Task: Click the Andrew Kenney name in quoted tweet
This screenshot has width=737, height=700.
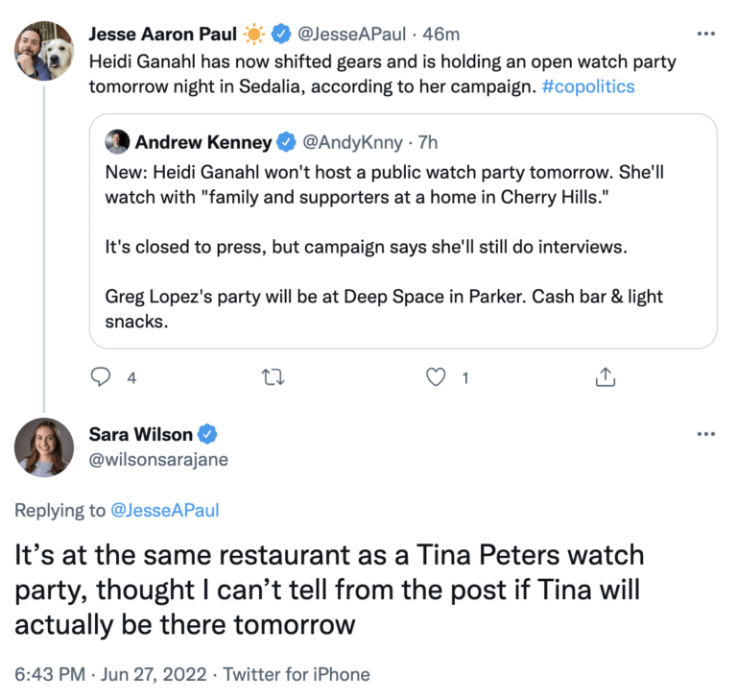Action: (202, 142)
